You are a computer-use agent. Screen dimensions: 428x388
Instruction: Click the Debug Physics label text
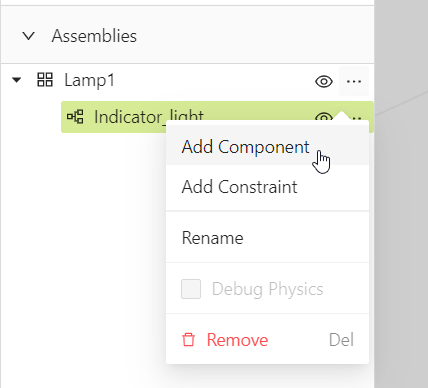coord(268,289)
